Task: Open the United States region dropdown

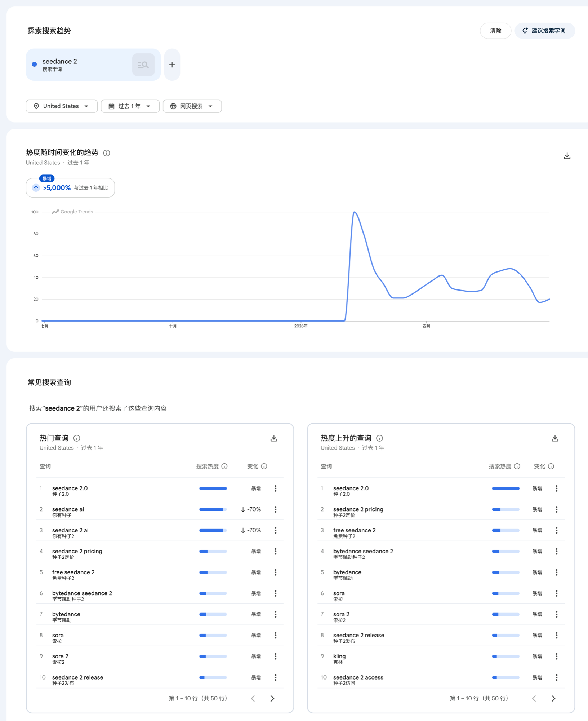Action: pyautogui.click(x=62, y=106)
